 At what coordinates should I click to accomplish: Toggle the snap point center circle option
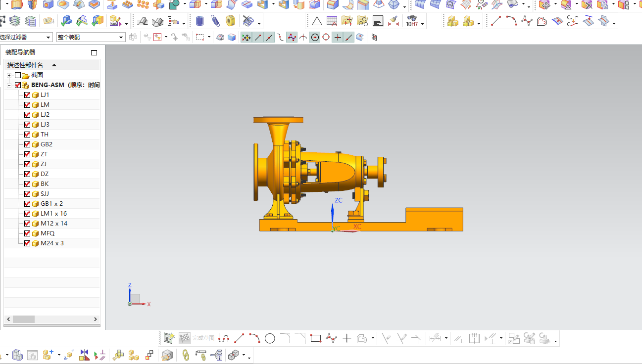coord(315,37)
